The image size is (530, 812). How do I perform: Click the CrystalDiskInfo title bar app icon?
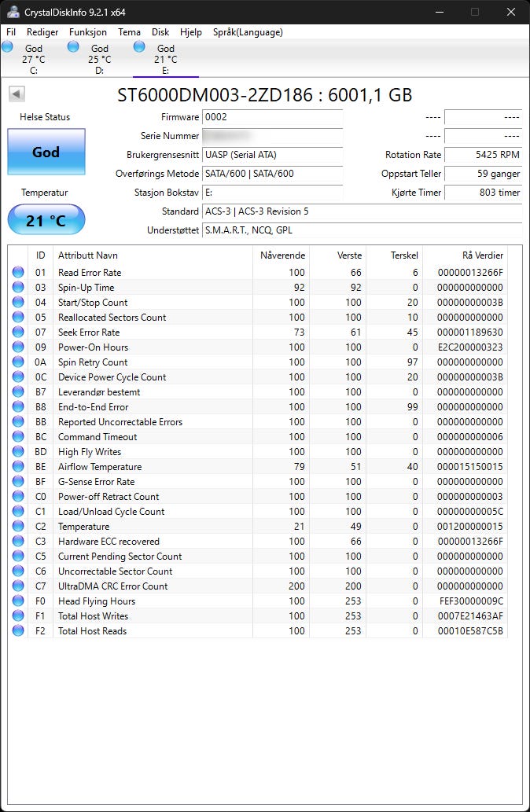(x=13, y=11)
